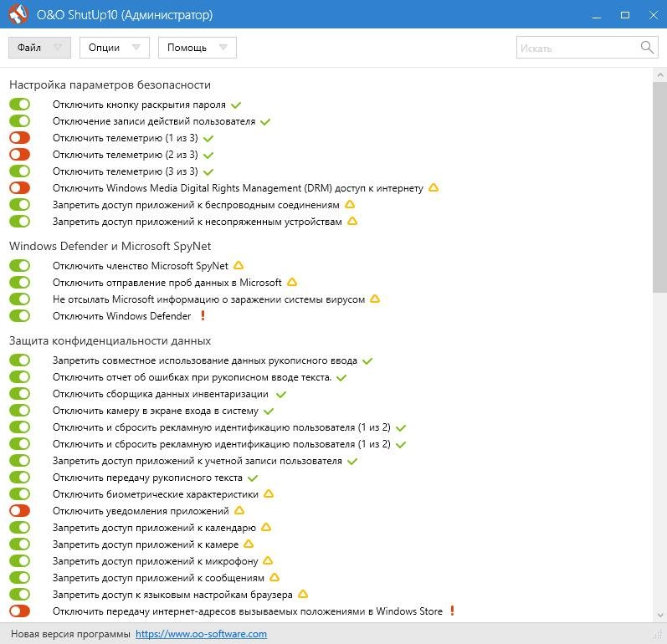Enable Отключить телеметрию (1 из 3) switch
The width and height of the screenshot is (667, 644).
[19, 138]
